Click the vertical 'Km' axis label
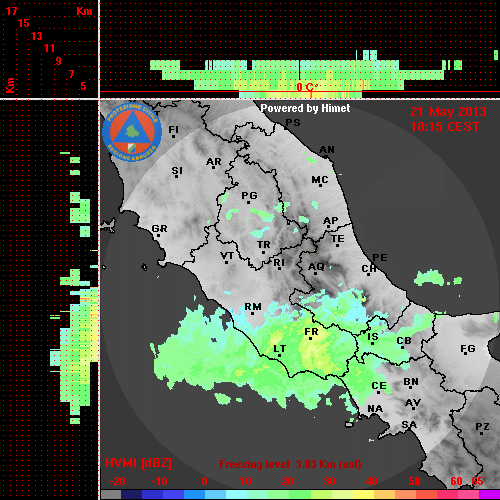The image size is (500, 500). 10,85
